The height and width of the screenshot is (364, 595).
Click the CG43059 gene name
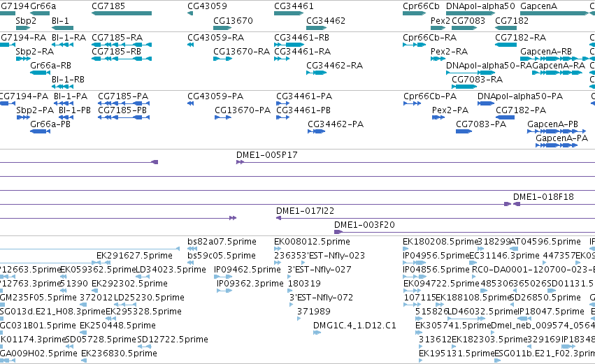coord(207,6)
